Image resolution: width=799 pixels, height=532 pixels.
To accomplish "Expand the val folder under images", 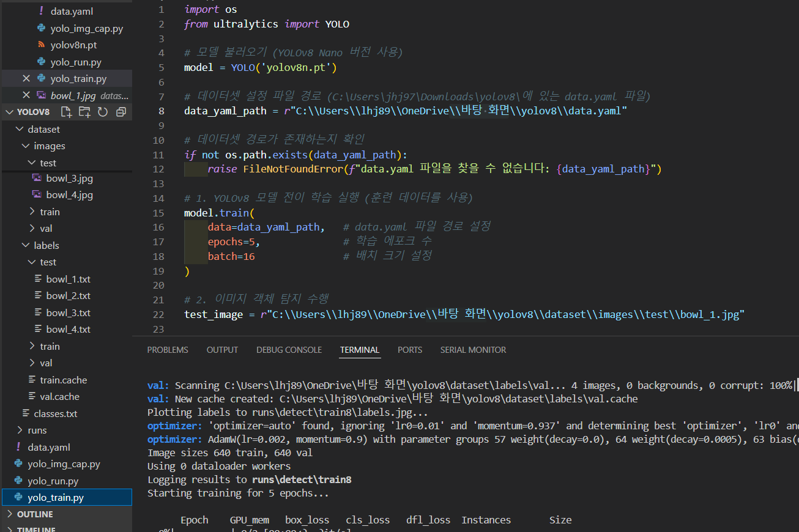I will point(32,229).
